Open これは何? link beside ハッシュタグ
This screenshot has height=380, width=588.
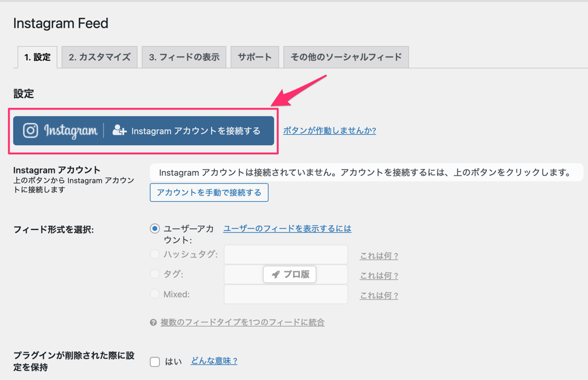point(379,256)
